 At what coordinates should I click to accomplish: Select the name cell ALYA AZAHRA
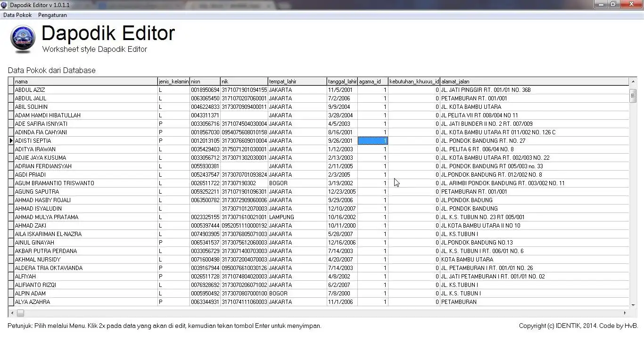click(x=86, y=302)
